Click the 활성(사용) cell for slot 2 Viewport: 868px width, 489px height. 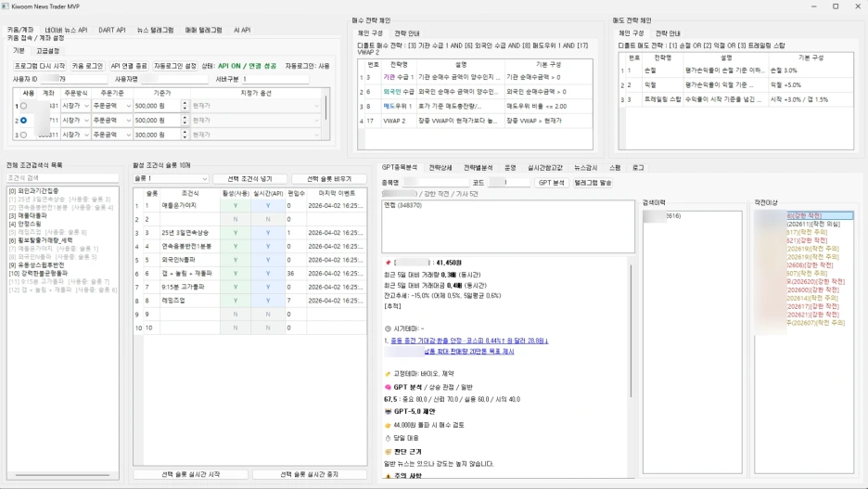(x=236, y=219)
